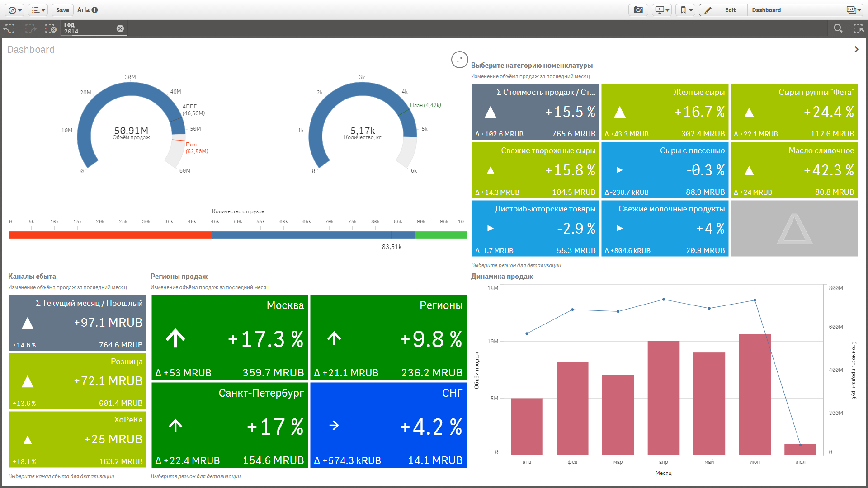Step back in selections

click(x=9, y=28)
